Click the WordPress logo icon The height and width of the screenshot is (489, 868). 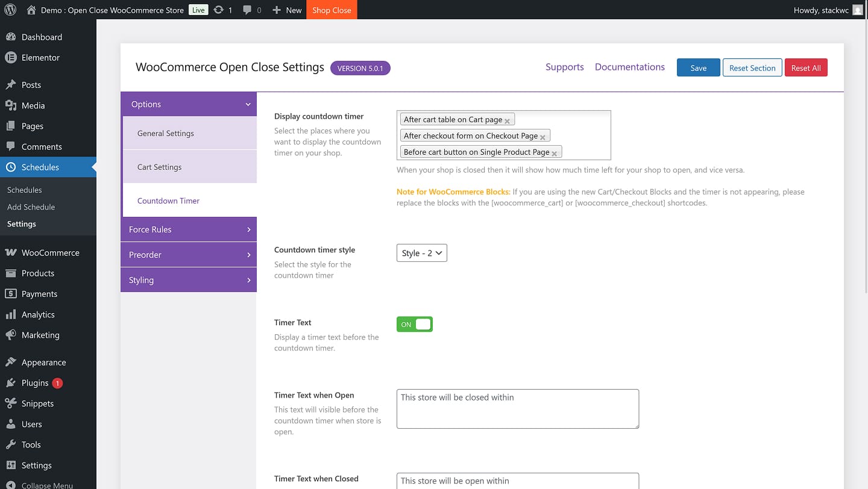(10, 10)
